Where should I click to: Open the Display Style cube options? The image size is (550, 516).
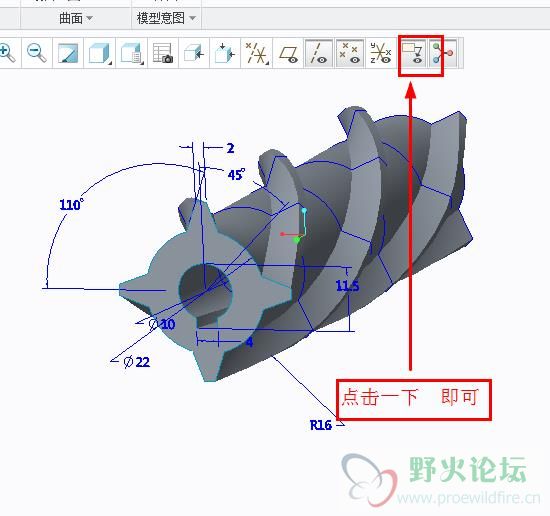click(100, 53)
